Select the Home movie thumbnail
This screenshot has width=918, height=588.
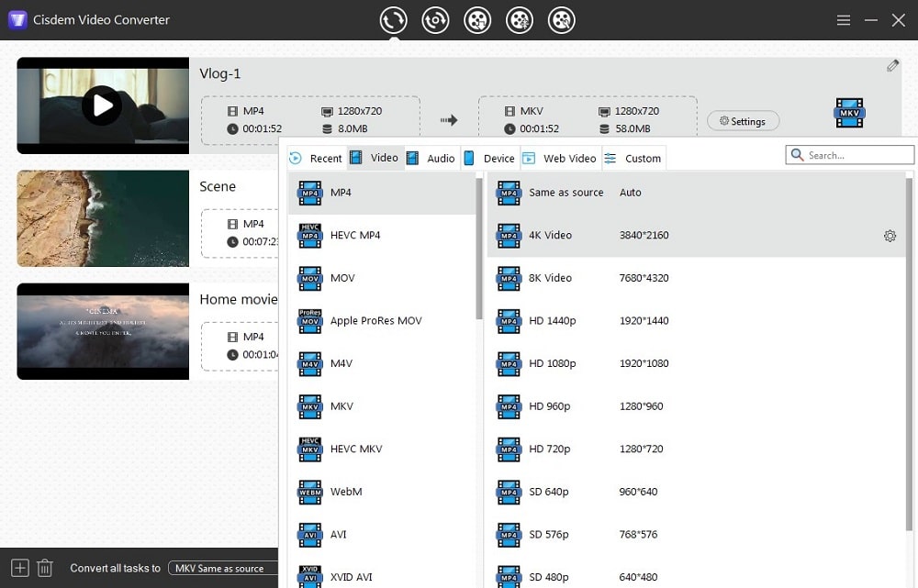click(103, 331)
